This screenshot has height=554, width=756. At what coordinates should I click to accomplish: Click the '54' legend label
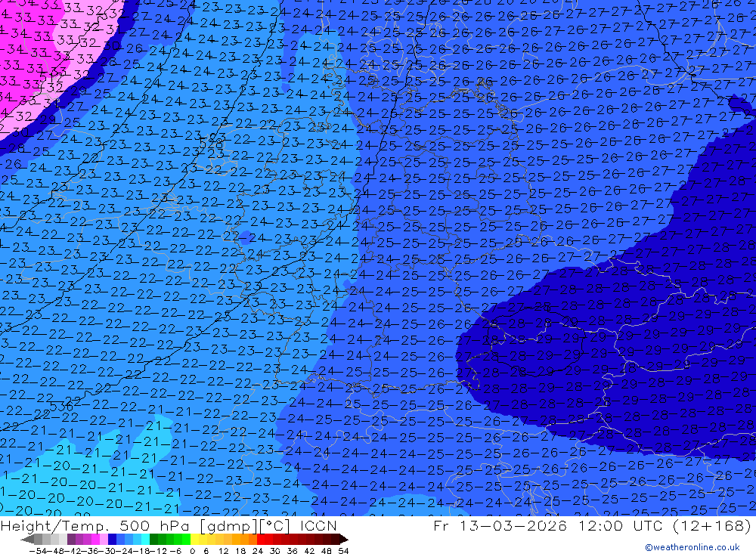pyautogui.click(x=343, y=551)
